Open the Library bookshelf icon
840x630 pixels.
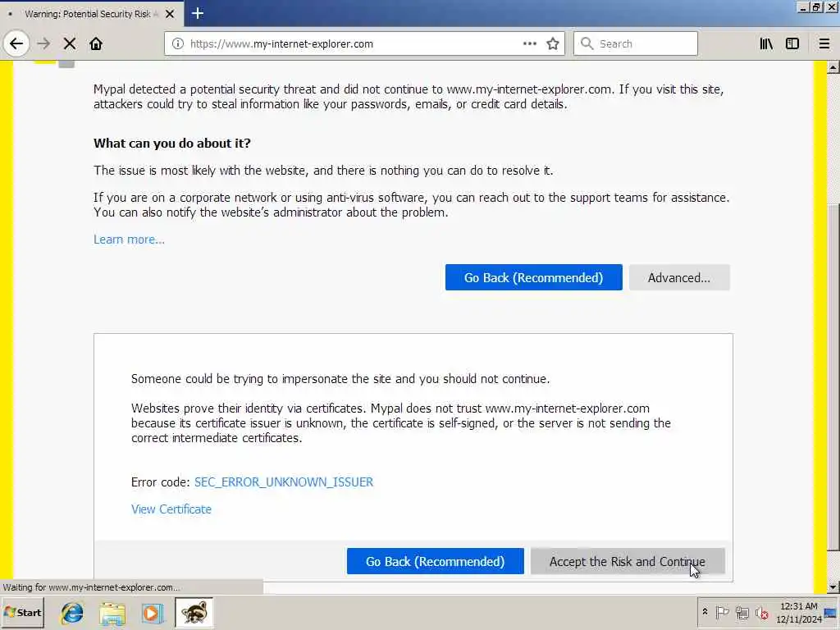point(766,43)
